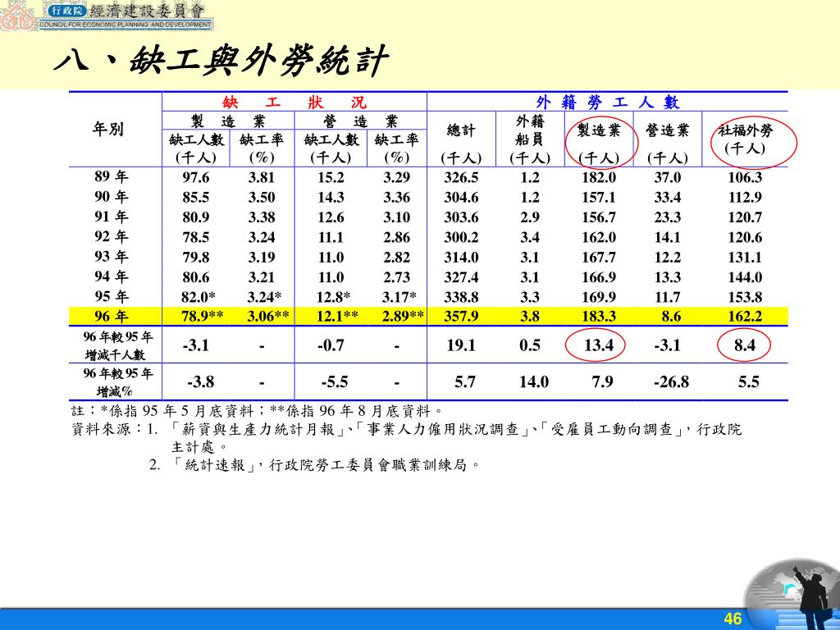Click the 年別 column header
The height and width of the screenshot is (630, 840).
pyautogui.click(x=107, y=129)
